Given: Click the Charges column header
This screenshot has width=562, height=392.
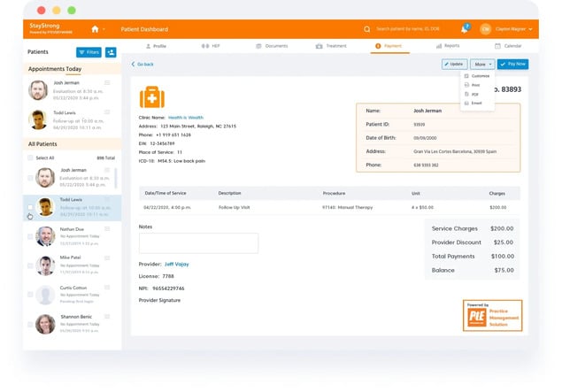Looking at the screenshot, I should [x=497, y=194].
